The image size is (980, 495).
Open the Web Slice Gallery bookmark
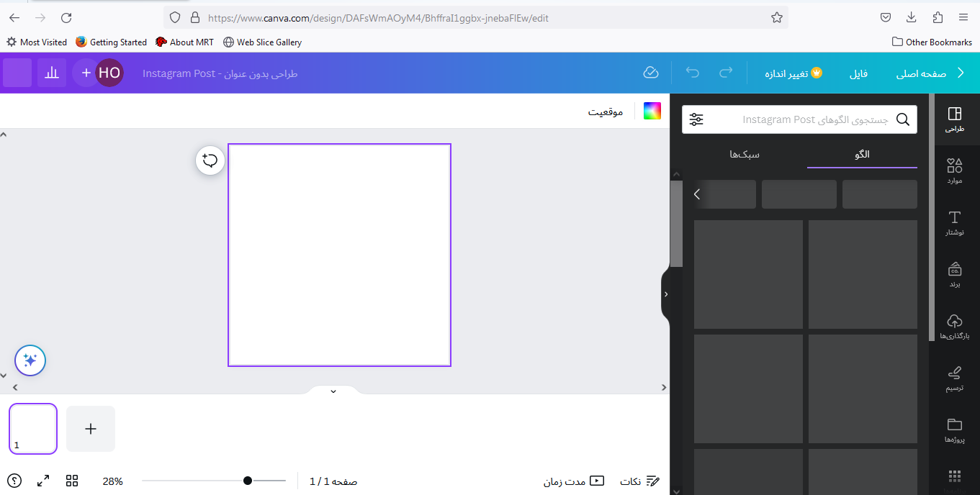click(x=262, y=42)
